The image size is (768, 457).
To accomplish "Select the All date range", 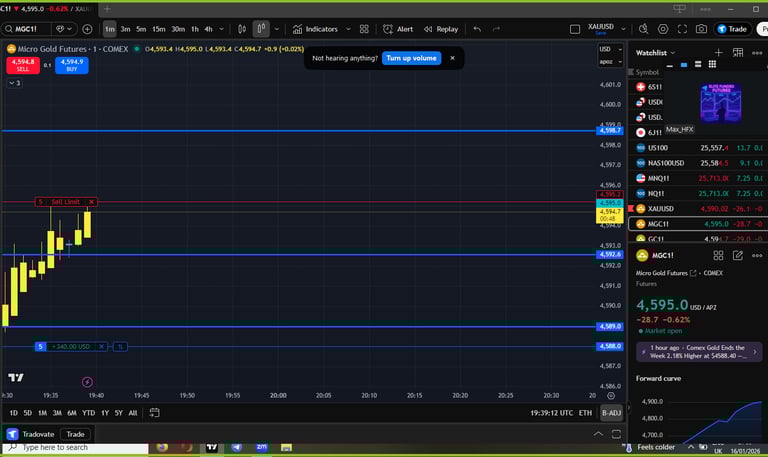I will 133,413.
